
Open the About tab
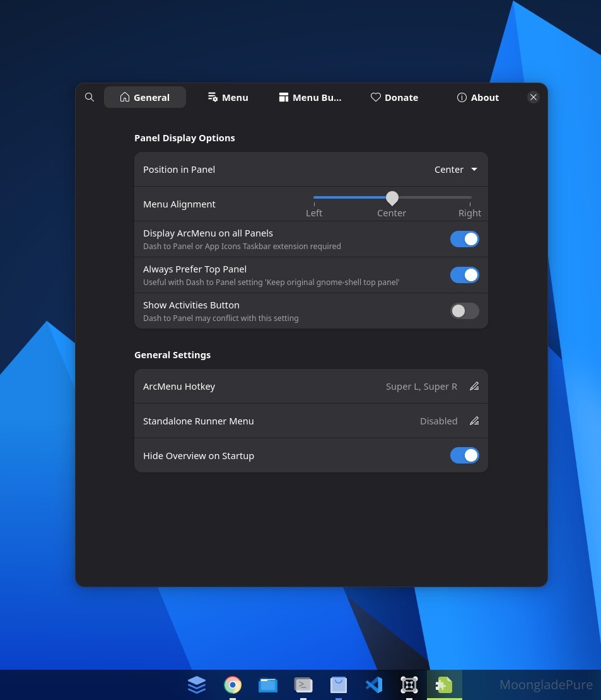(478, 97)
